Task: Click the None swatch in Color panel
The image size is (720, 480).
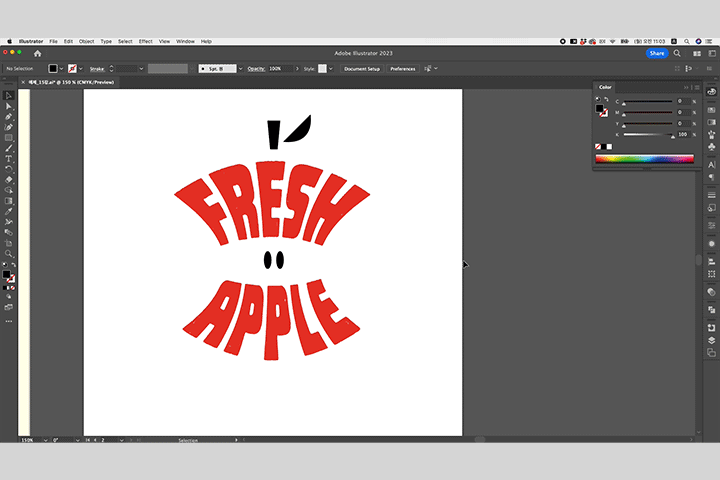Action: [x=598, y=147]
